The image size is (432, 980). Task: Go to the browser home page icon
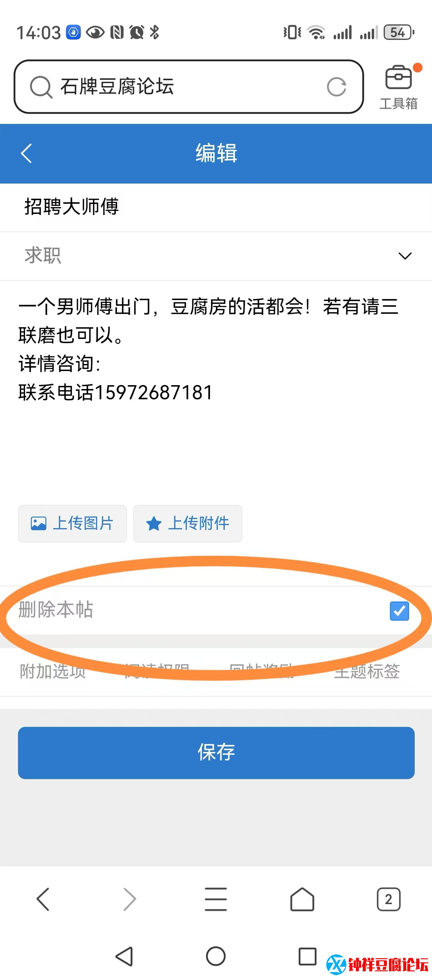tap(302, 900)
